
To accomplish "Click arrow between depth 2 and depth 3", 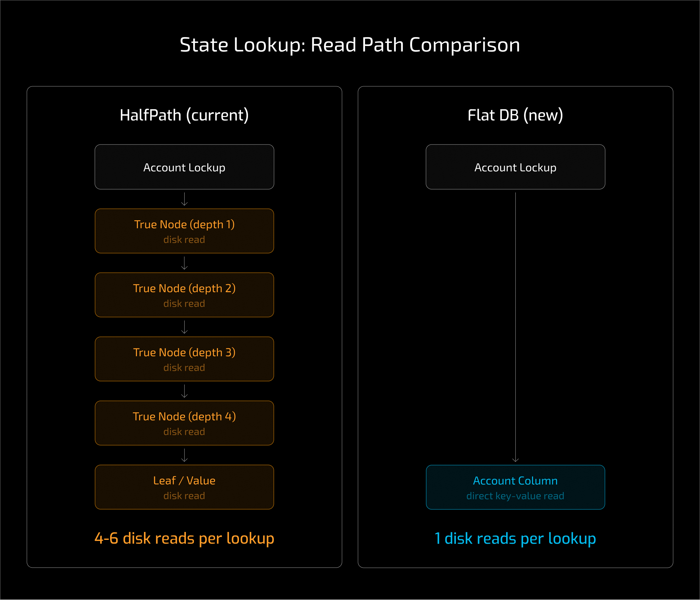I will (185, 327).
